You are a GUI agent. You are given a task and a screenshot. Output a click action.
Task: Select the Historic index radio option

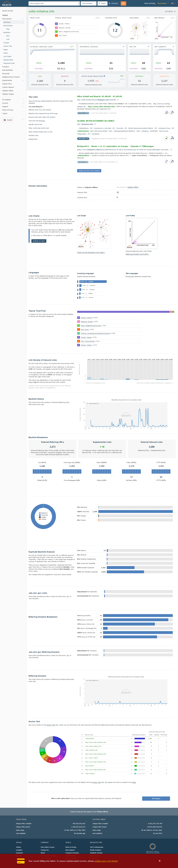[114, 3]
